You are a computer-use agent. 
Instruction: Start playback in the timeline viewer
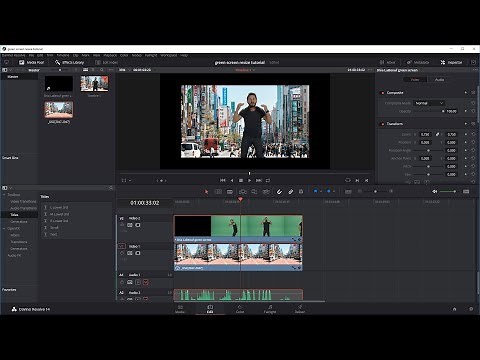click(250, 180)
